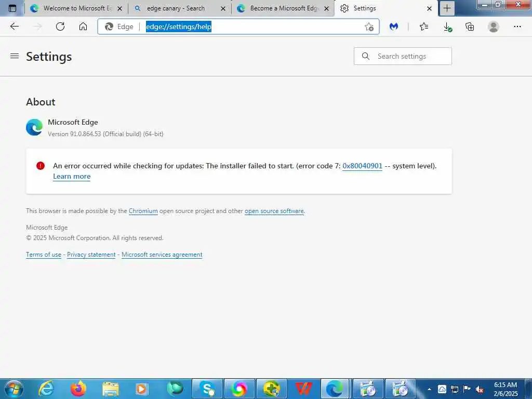Open the Malwarebytes extension icon
532x399 pixels.
[x=394, y=26]
